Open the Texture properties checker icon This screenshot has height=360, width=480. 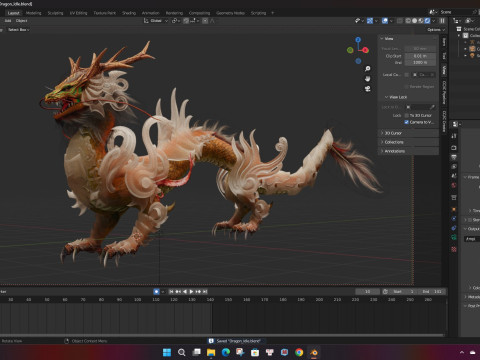pos(454,249)
